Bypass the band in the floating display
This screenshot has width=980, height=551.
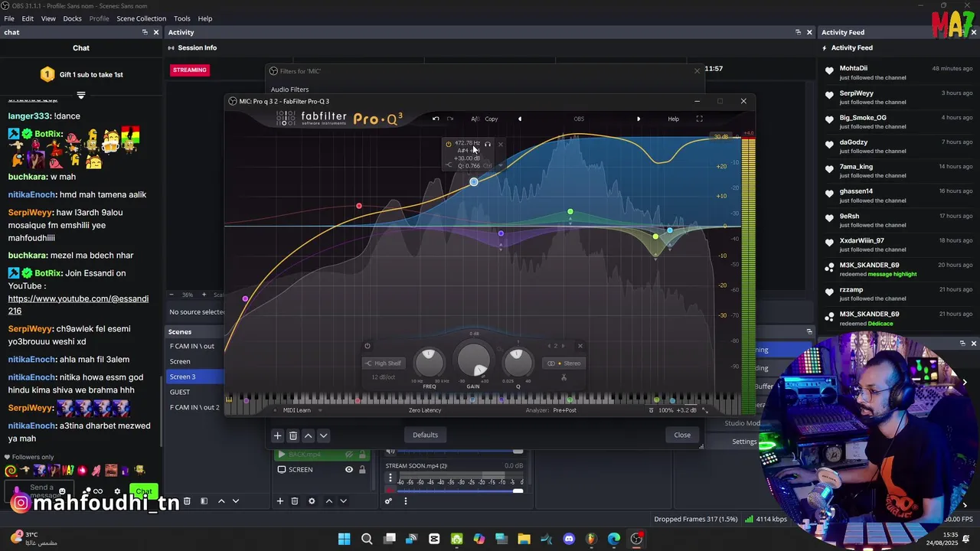[449, 144]
